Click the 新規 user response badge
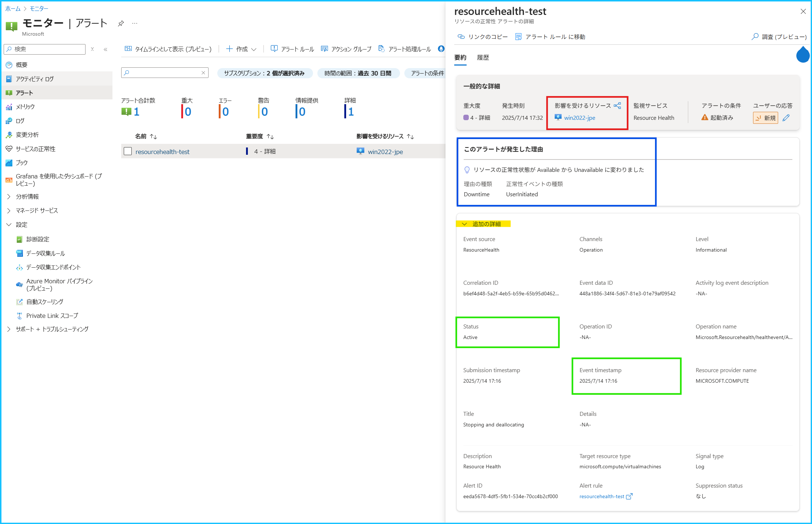Image resolution: width=812 pixels, height=524 pixels. [x=765, y=118]
